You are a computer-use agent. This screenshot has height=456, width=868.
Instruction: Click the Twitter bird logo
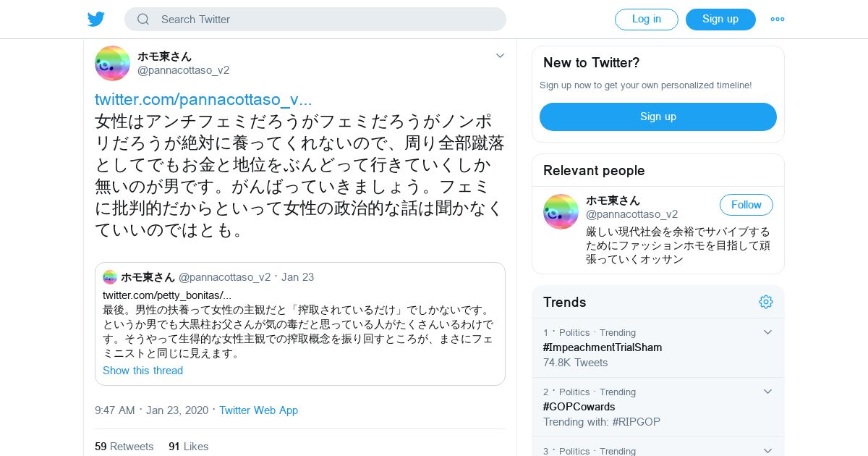coord(96,20)
